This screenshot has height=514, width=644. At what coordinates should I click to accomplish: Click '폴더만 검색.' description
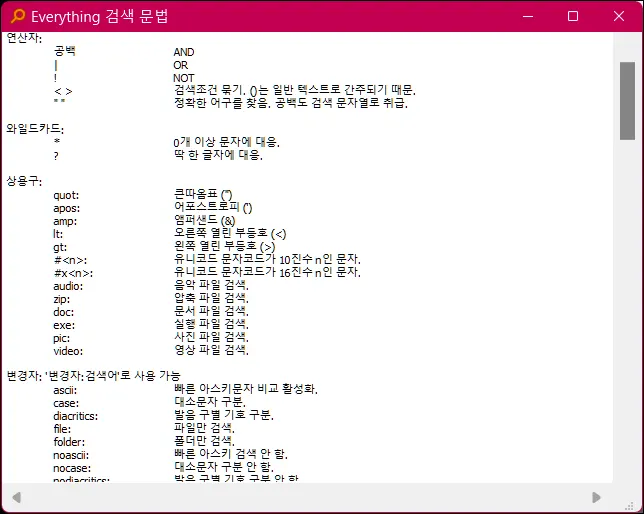204,441
